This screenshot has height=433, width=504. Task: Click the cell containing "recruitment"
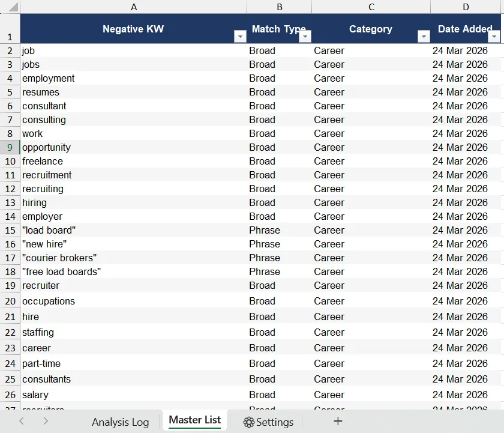(134, 175)
